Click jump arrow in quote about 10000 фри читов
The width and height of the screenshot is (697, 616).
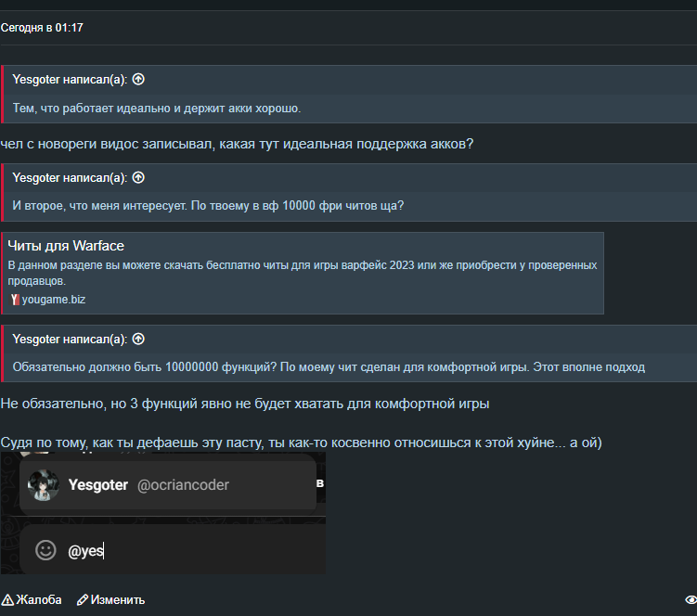138,178
